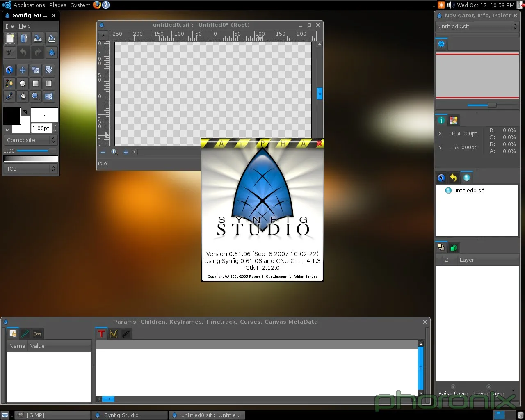The width and height of the screenshot is (525, 420).
Task: Select the Normal arrow tool
Action: [9, 70]
